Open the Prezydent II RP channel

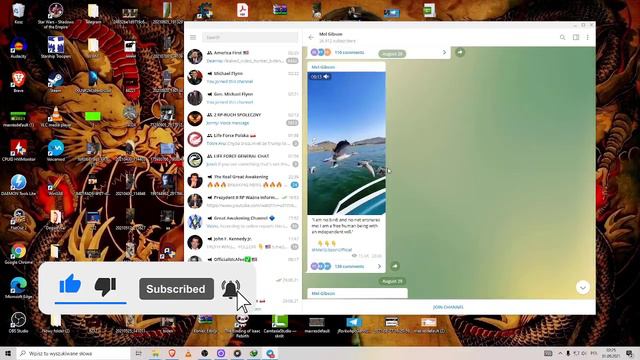click(243, 201)
